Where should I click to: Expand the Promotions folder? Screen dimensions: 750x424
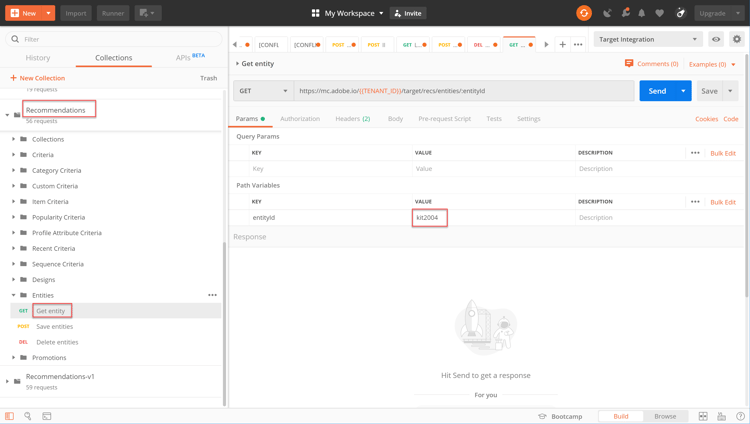13,357
